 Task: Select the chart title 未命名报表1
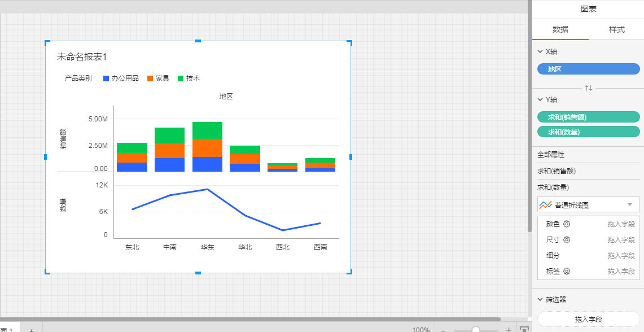pyautogui.click(x=82, y=56)
